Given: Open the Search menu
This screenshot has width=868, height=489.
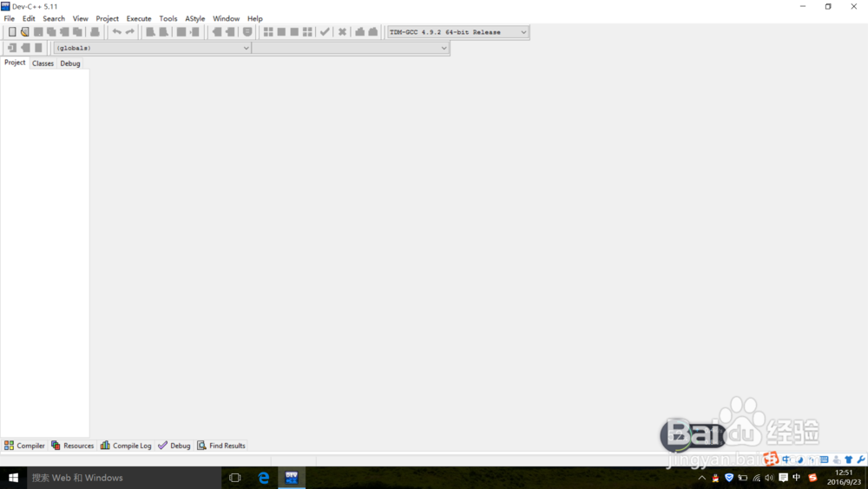Looking at the screenshot, I should tap(54, 18).
